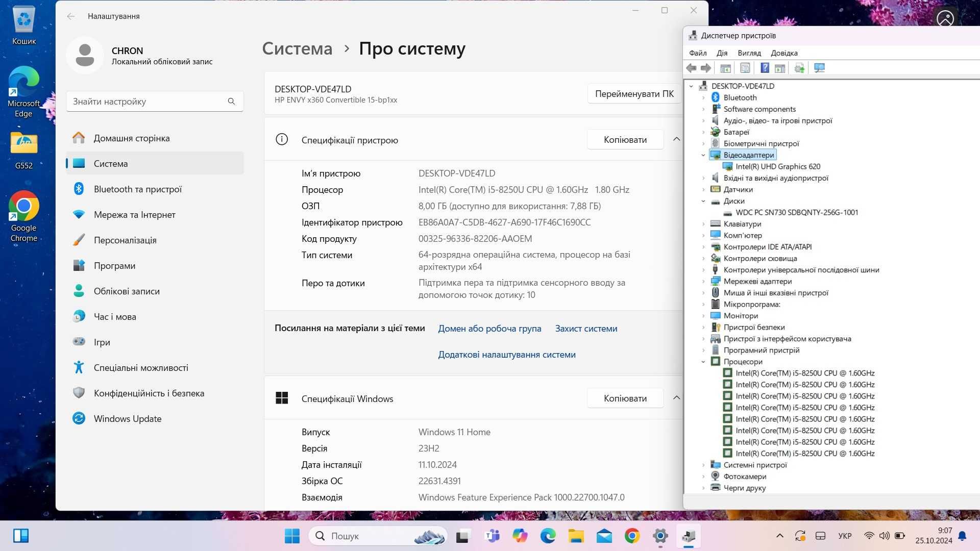Expand the Батареї tree node
Screen dimensions: 980x551
click(x=703, y=132)
